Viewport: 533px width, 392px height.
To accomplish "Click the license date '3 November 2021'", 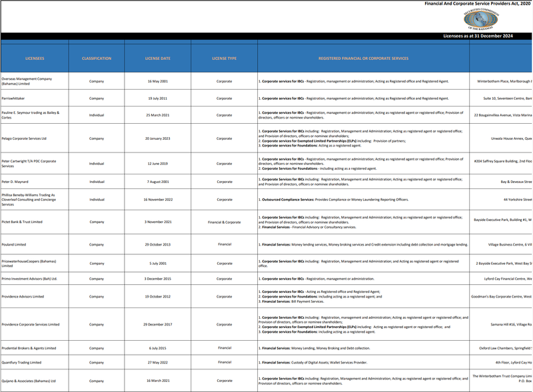I will click(158, 222).
